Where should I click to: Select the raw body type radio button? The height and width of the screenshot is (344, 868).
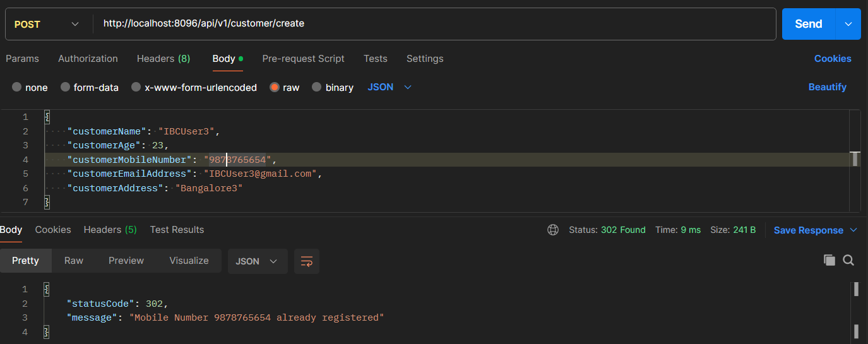[x=275, y=87]
